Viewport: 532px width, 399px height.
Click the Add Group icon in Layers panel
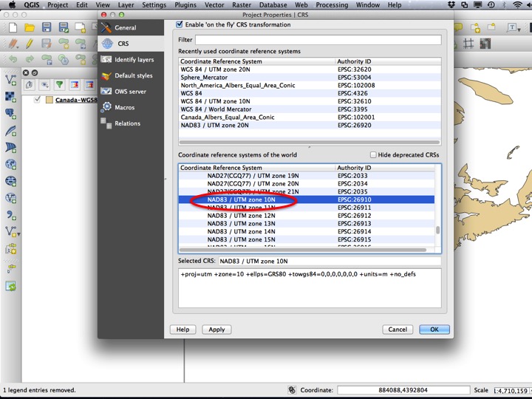(x=30, y=84)
